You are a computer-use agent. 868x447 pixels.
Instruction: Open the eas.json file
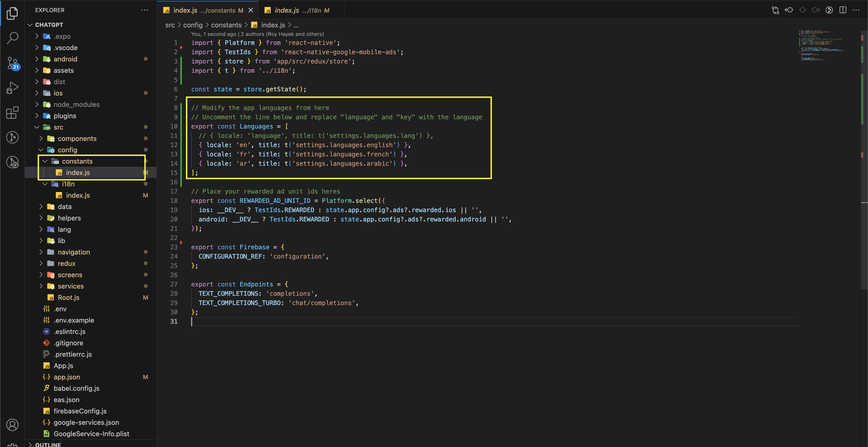point(91,400)
